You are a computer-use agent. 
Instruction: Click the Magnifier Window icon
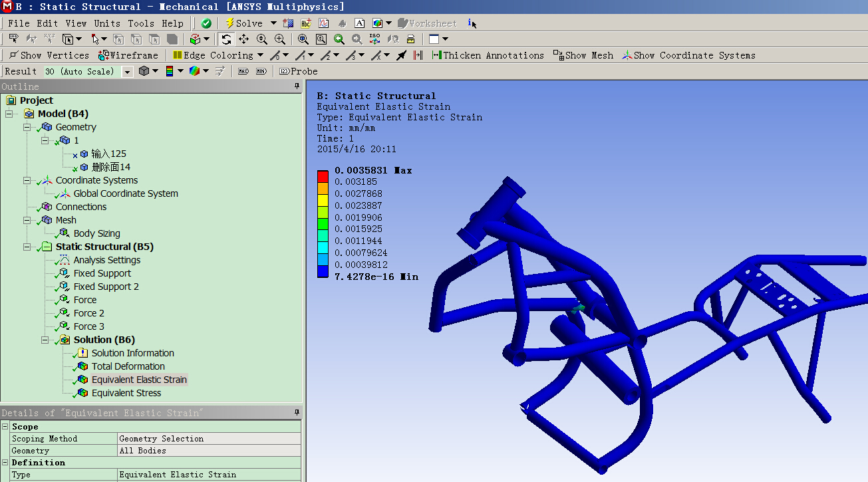pos(321,39)
